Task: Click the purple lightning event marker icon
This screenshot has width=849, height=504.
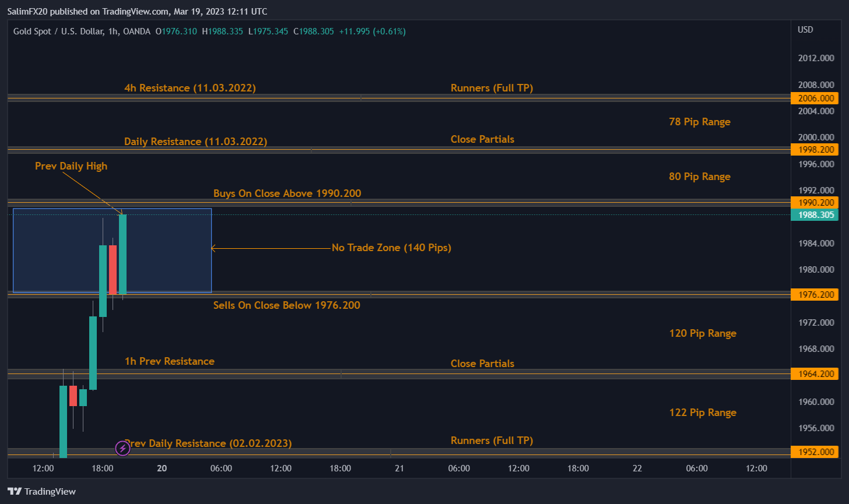Action: point(122,448)
